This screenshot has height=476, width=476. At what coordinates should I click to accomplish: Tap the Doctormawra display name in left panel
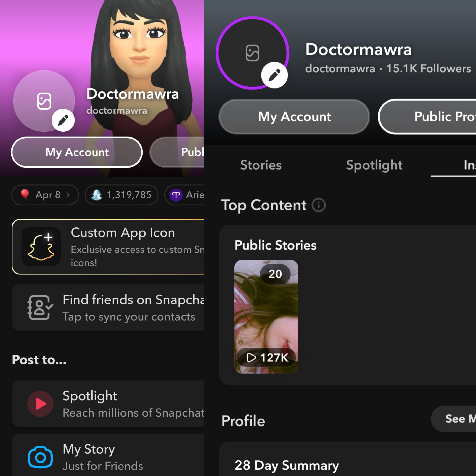(x=133, y=94)
